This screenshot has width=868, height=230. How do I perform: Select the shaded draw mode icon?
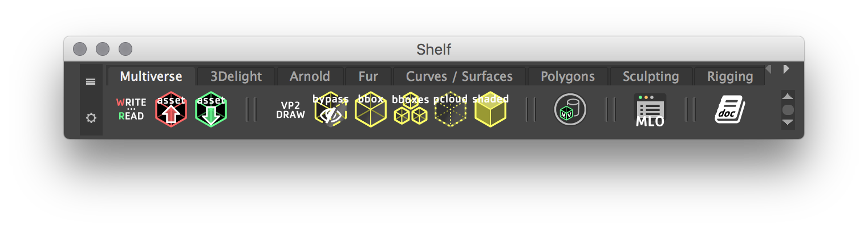[x=490, y=109]
